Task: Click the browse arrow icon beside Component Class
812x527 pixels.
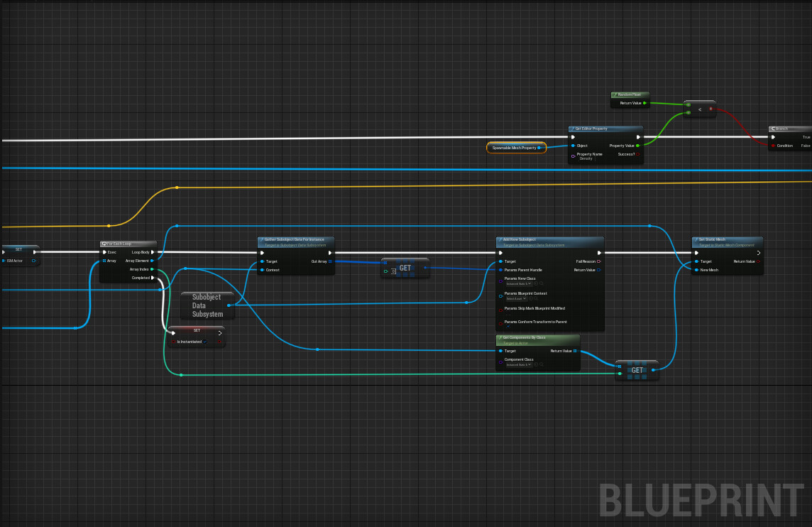Action: [536, 364]
